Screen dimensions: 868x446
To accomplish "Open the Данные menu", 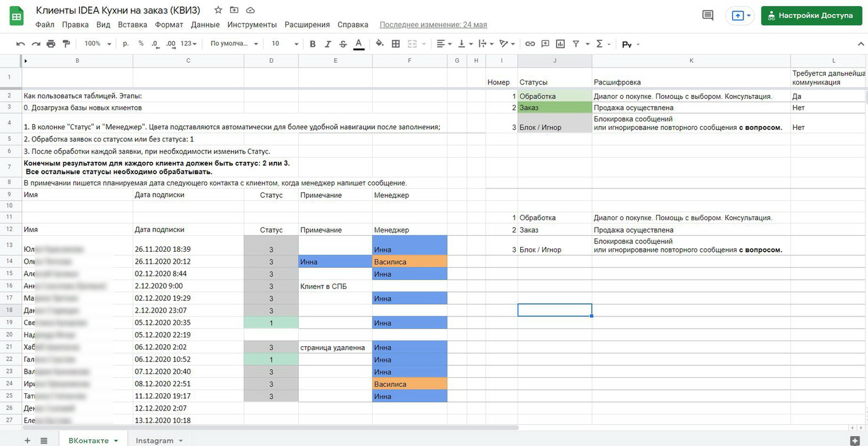I will click(205, 25).
